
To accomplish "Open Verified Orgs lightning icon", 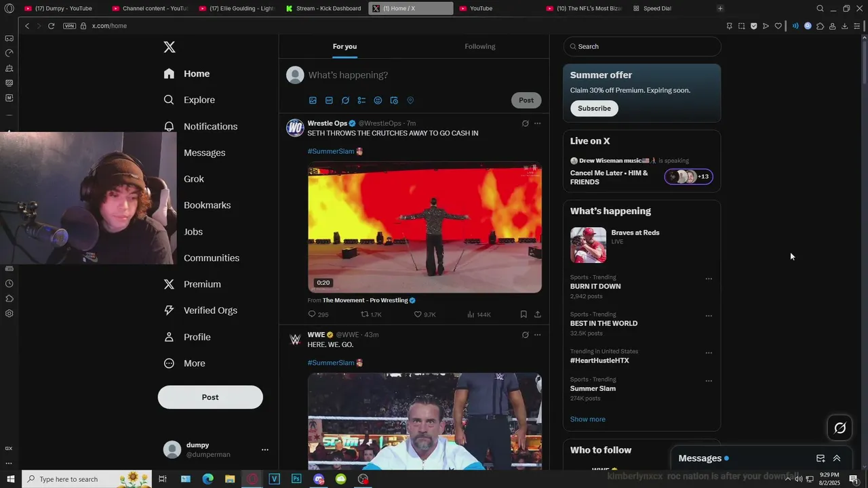I will (169, 310).
